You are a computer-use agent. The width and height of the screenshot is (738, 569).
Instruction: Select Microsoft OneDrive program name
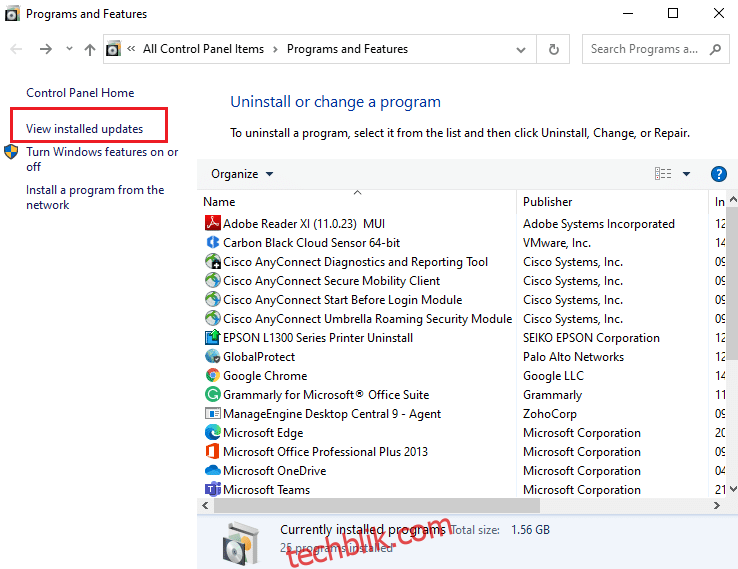click(x=274, y=471)
